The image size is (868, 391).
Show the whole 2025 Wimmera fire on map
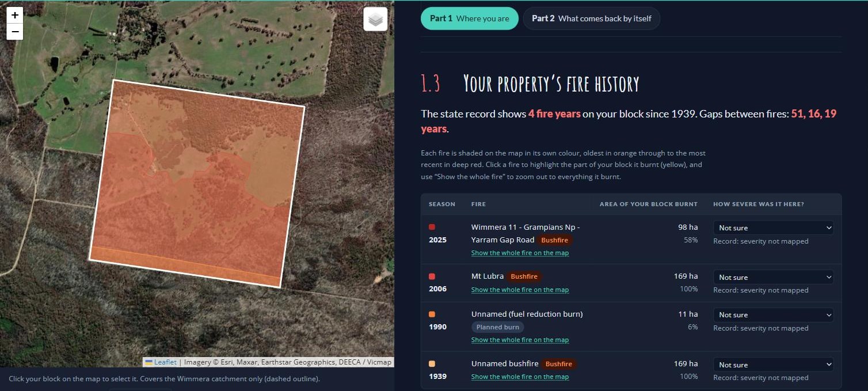(x=520, y=253)
